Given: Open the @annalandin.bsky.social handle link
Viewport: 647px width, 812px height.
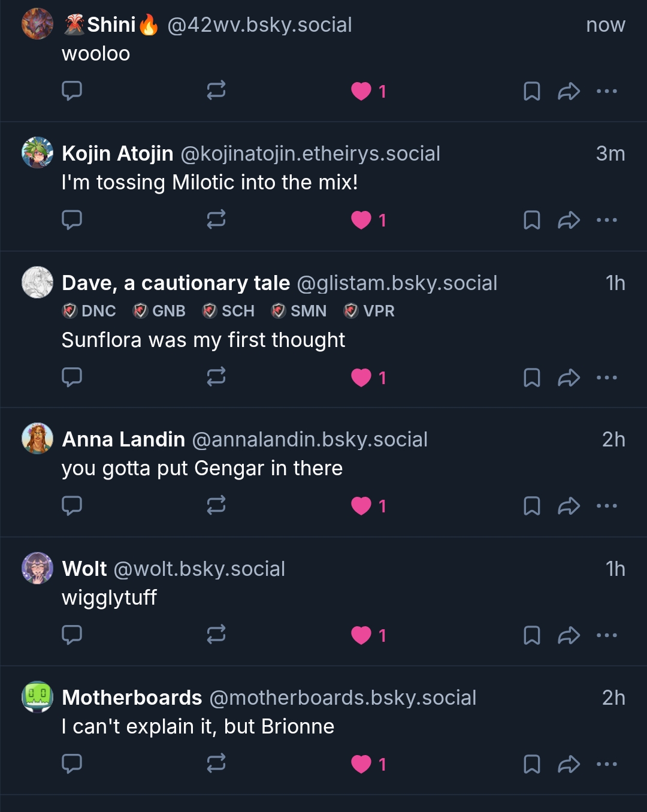Looking at the screenshot, I should point(310,440).
